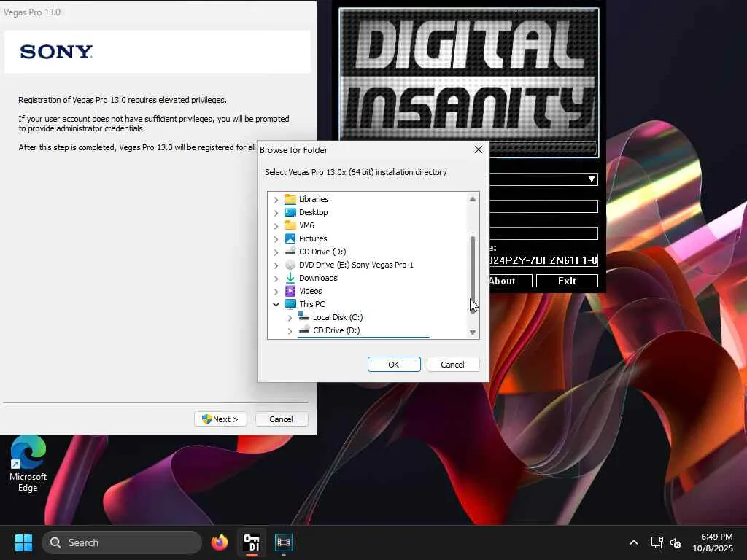This screenshot has height=560, width=747.
Task: Click the Desktop icon in folder tree
Action: (x=290, y=212)
